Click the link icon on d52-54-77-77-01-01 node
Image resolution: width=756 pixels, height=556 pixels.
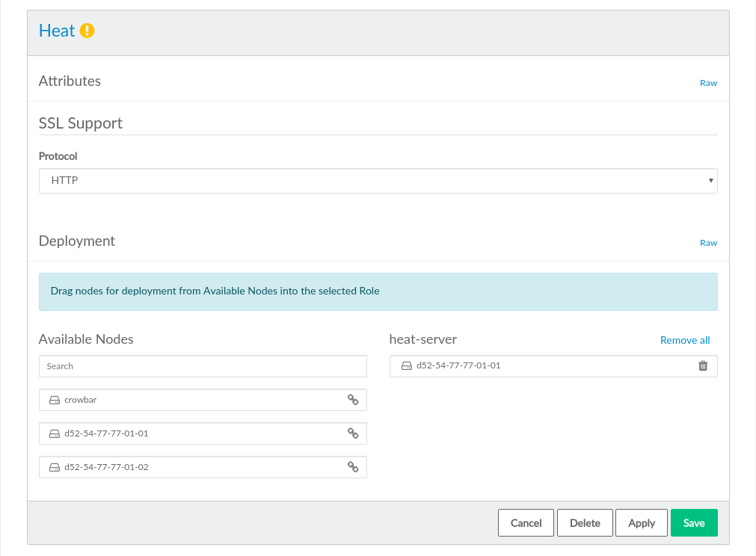coord(353,433)
